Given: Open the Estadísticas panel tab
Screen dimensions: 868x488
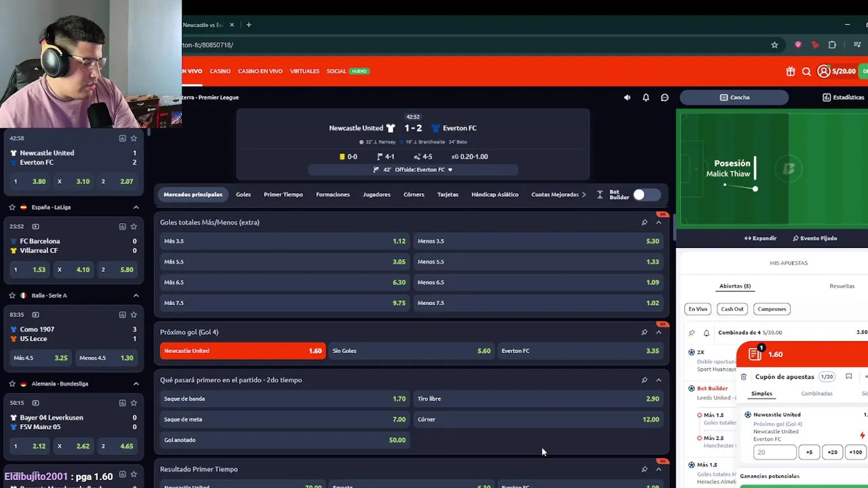Looking at the screenshot, I should click(844, 98).
